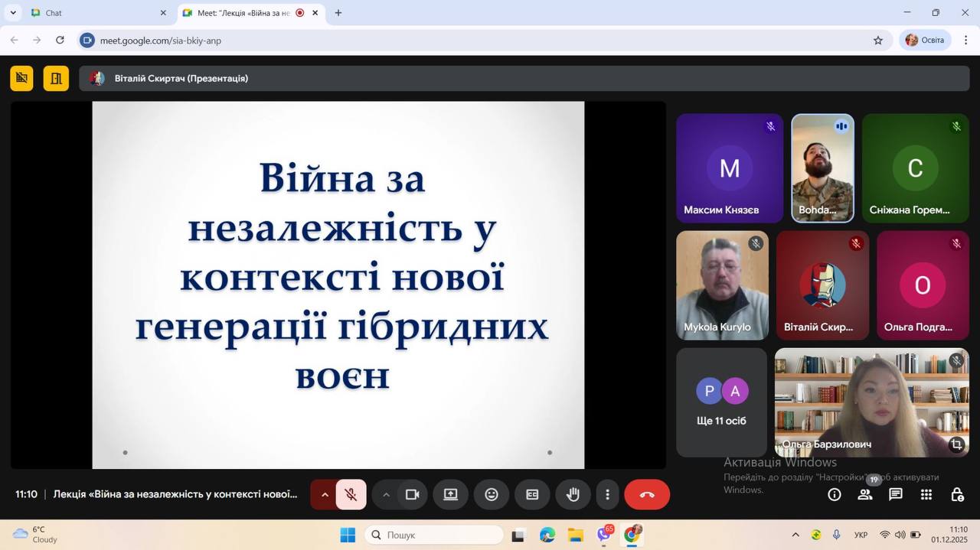Open meeting details info icon

coord(835,495)
